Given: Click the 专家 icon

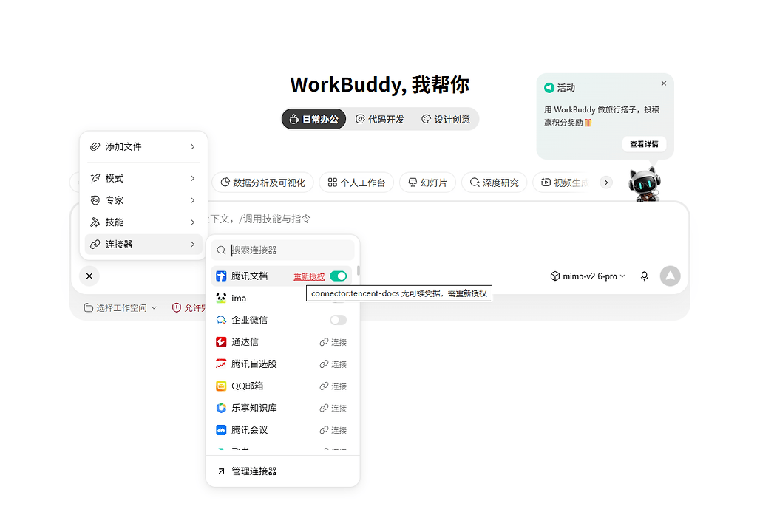Looking at the screenshot, I should pyautogui.click(x=95, y=200).
